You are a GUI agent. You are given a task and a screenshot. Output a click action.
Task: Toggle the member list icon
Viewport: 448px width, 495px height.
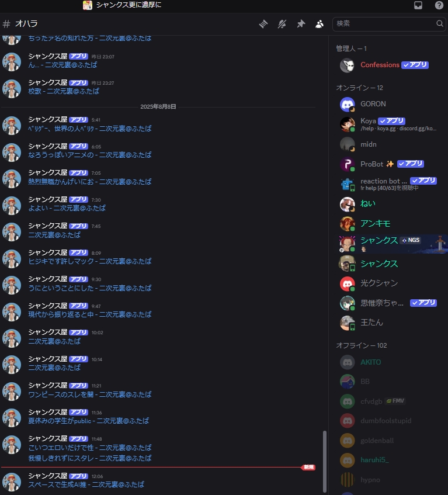coord(319,24)
